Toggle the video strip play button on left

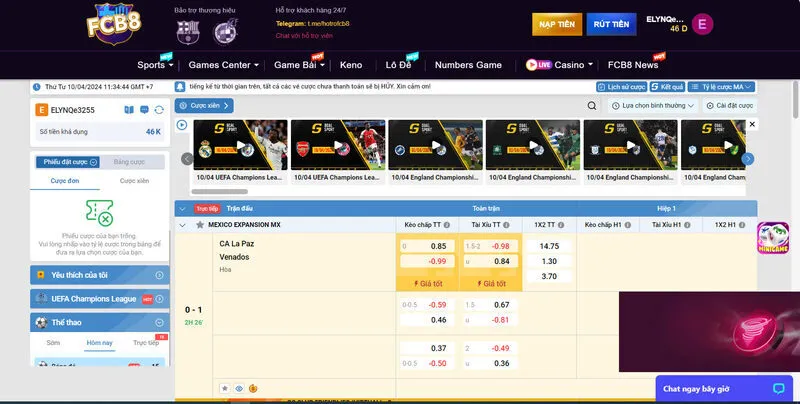182,125
